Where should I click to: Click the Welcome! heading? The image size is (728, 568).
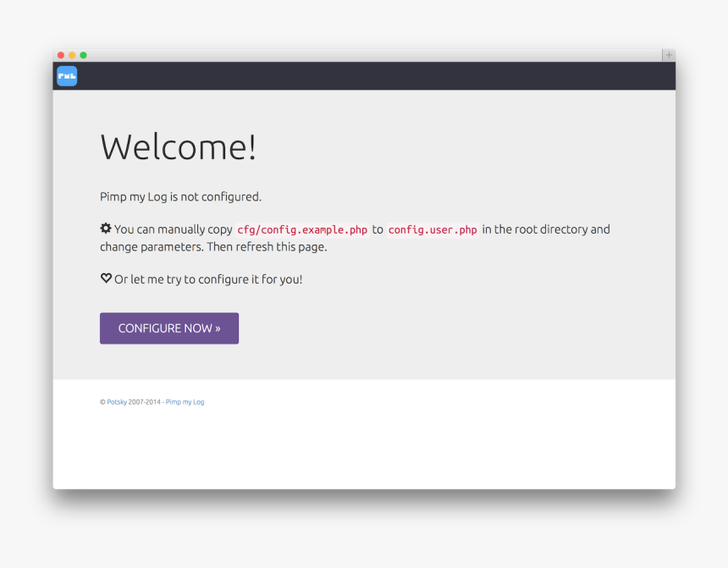[x=179, y=146]
